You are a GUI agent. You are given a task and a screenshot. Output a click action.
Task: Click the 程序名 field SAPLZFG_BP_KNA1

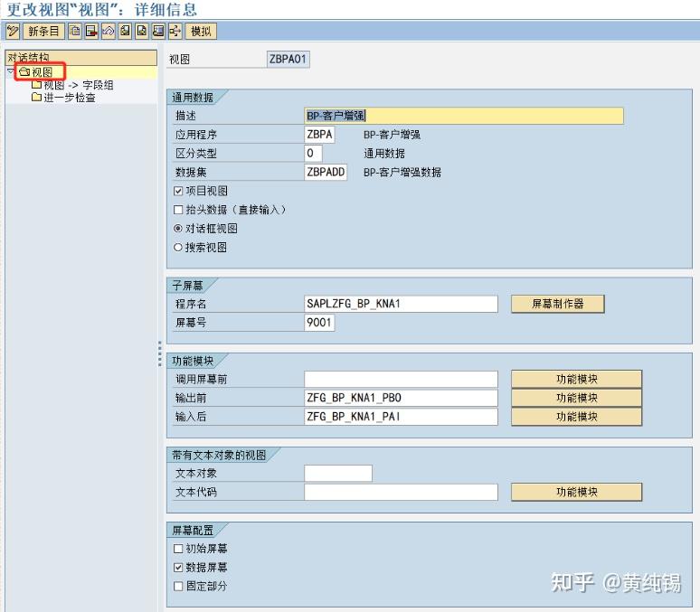coord(401,304)
